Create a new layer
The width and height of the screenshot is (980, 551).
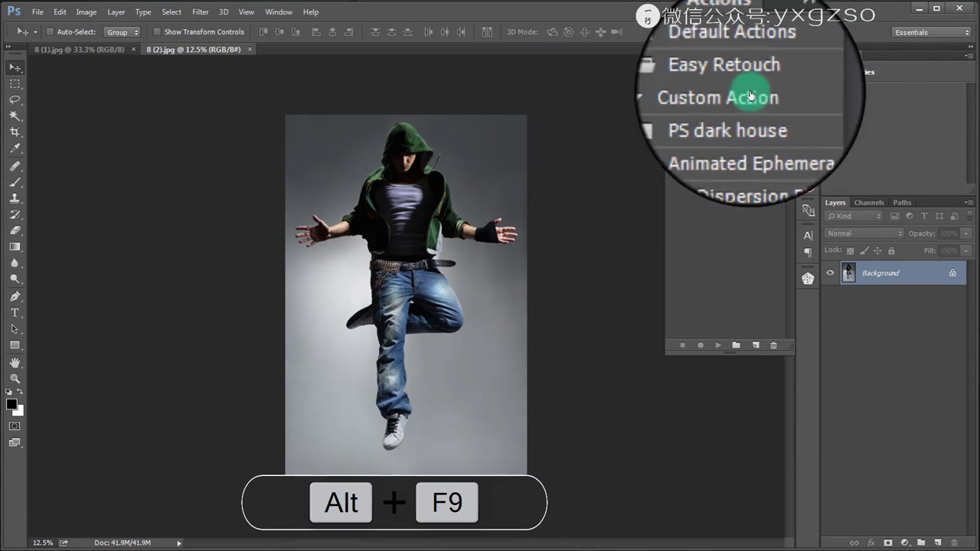point(937,543)
